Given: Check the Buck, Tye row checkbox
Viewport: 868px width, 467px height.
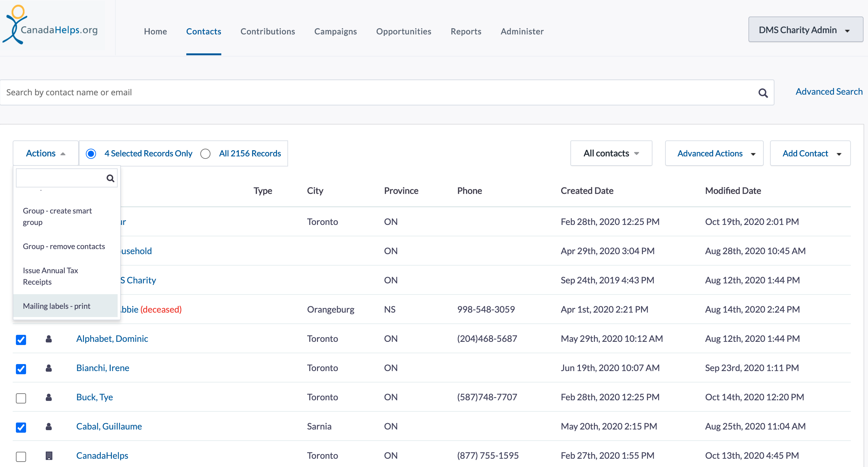Looking at the screenshot, I should click(21, 398).
